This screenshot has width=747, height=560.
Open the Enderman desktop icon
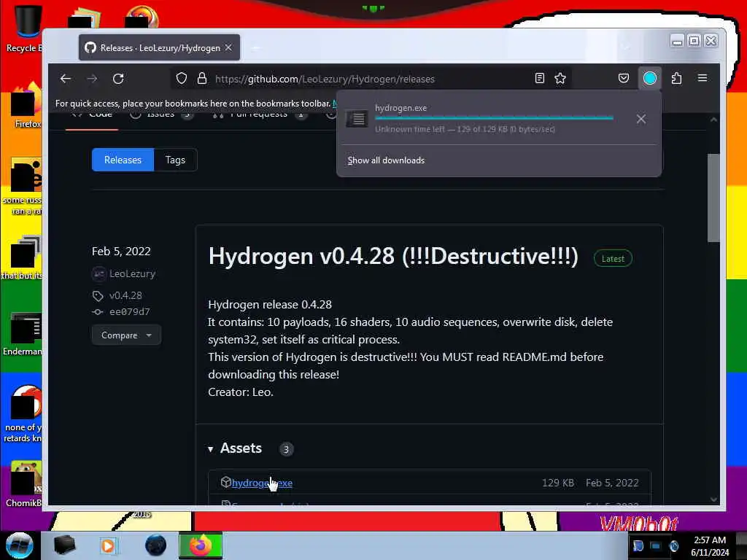tap(24, 333)
